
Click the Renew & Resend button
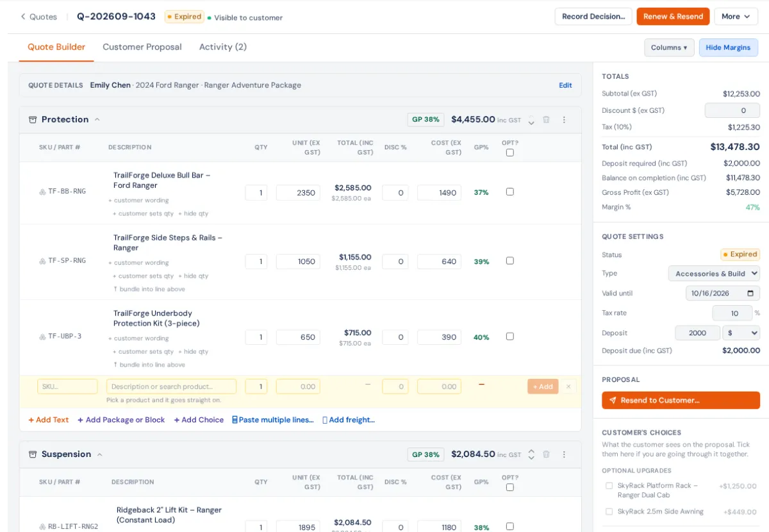[673, 17]
